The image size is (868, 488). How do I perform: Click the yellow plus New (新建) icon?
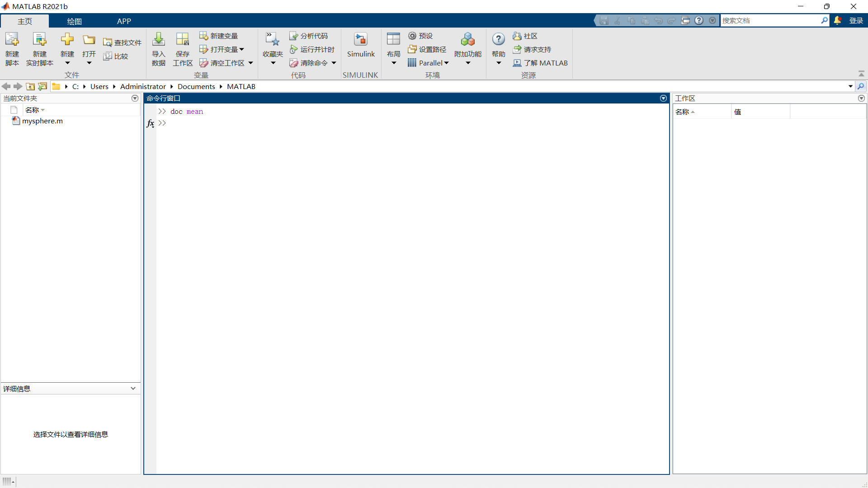tap(67, 39)
